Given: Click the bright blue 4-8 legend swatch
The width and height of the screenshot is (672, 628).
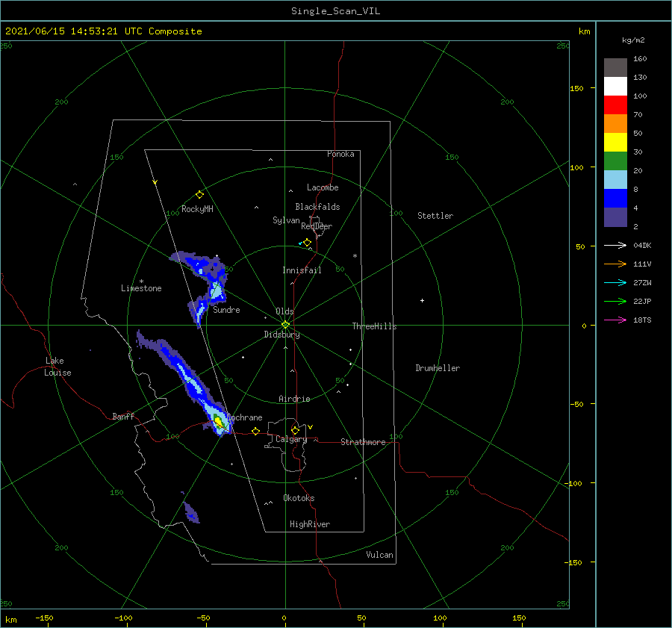Looking at the screenshot, I should 615,198.
